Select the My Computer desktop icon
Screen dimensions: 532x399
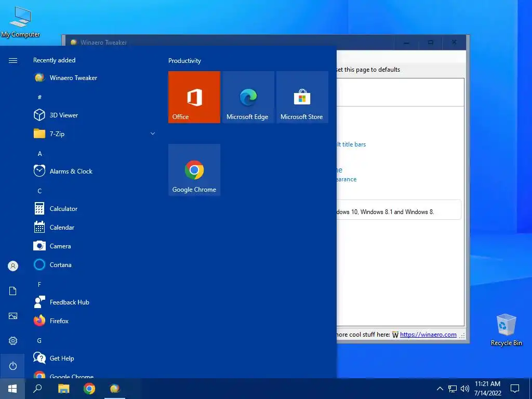coord(20,22)
